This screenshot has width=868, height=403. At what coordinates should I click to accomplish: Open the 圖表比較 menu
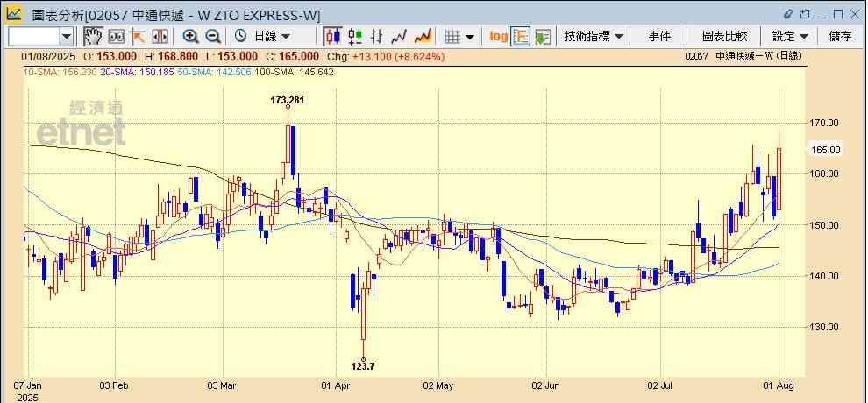724,37
